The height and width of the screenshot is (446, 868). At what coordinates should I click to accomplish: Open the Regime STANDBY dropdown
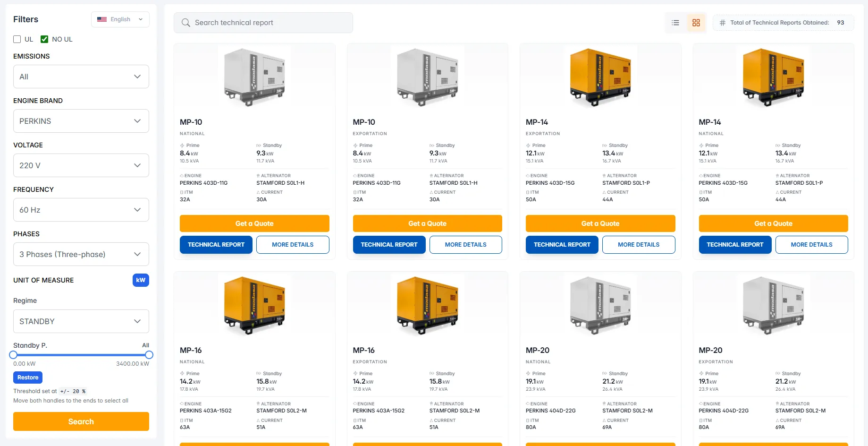coord(81,321)
